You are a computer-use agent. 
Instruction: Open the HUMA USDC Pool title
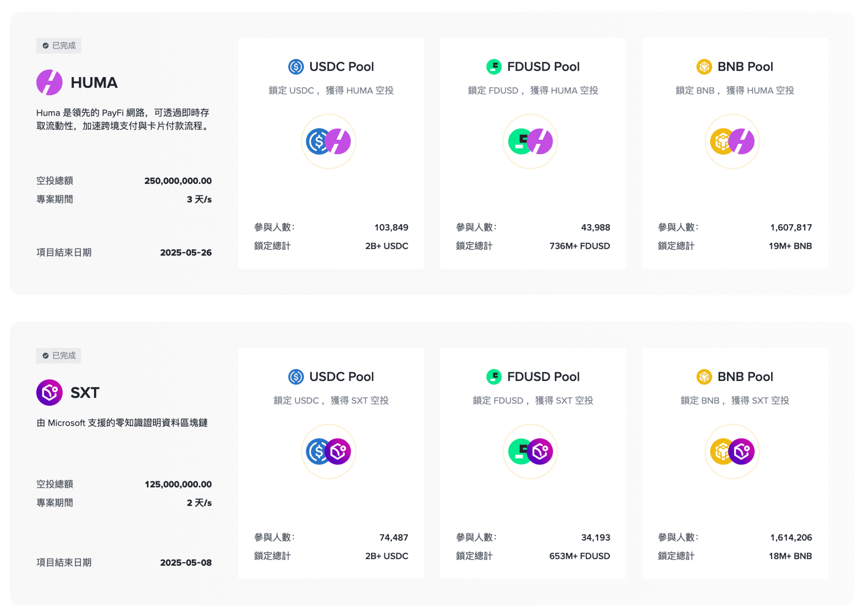[342, 67]
